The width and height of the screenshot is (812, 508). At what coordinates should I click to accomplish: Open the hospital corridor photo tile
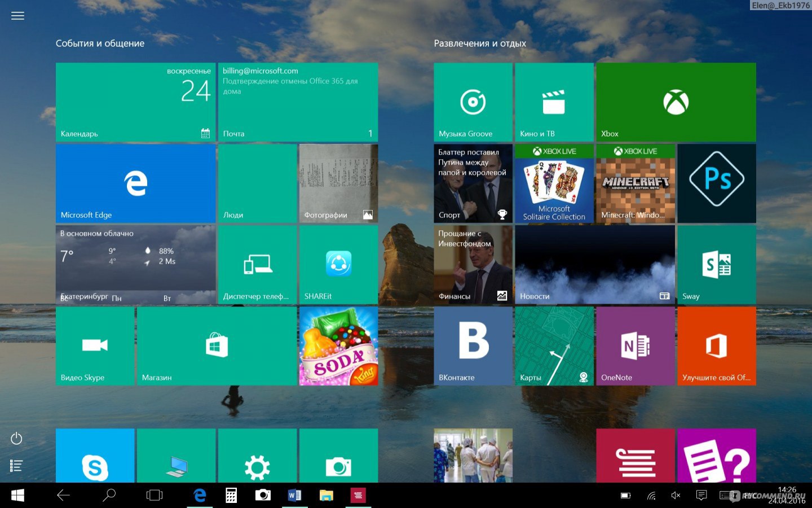tap(473, 455)
